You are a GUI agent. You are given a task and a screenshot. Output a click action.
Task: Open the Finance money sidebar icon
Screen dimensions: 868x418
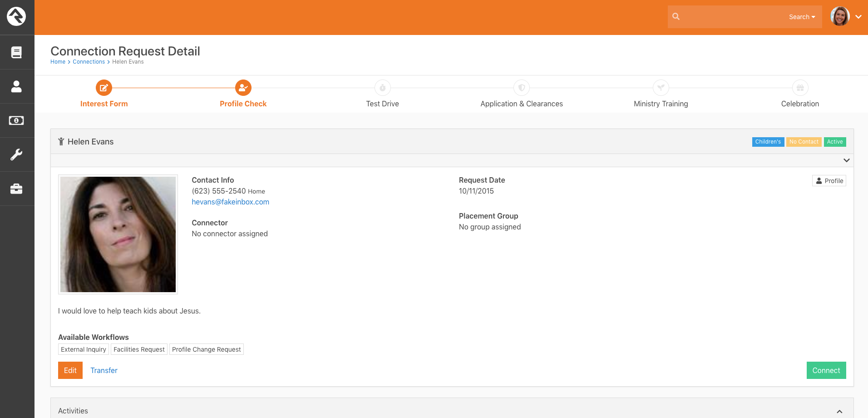[16, 120]
